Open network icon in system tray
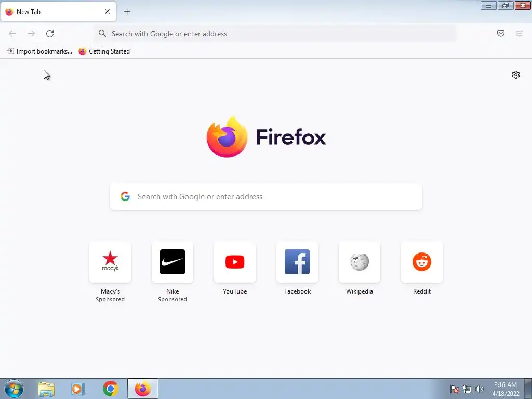This screenshot has width=532, height=399. 467,389
